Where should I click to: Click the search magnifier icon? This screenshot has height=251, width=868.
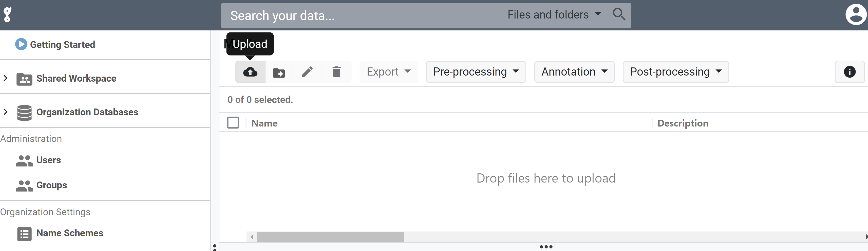click(x=619, y=14)
